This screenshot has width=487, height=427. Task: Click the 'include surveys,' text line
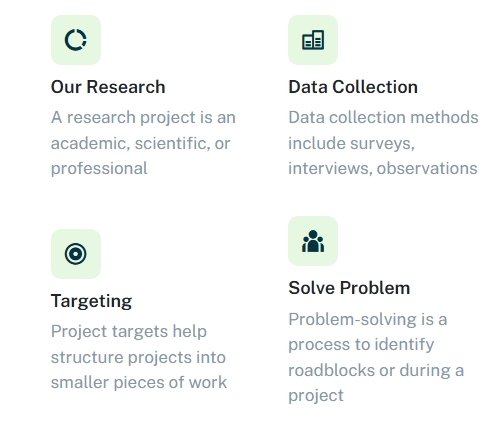(x=351, y=143)
